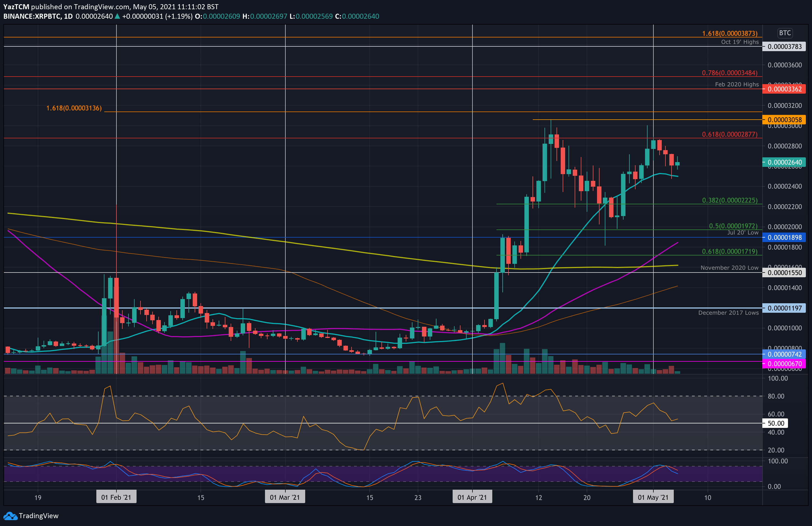This screenshot has height=526, width=812.
Task: Click the TradingView.com text in header
Action: click(x=101, y=7)
